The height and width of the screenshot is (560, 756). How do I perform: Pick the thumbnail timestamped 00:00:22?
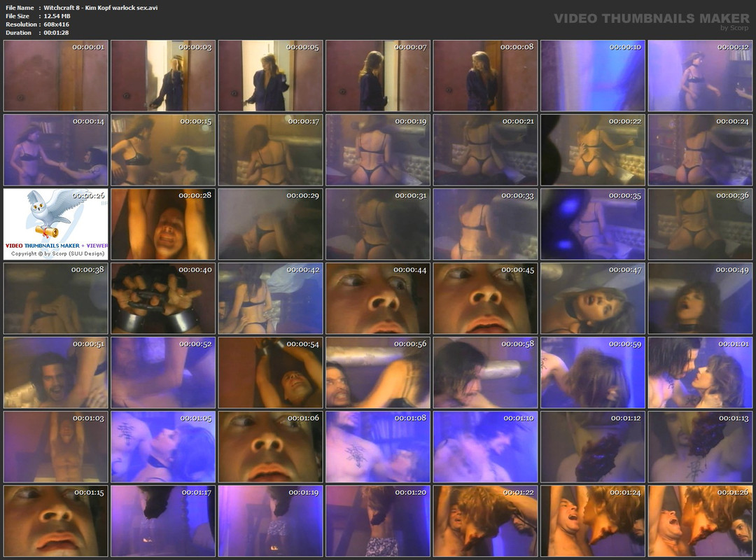[593, 150]
